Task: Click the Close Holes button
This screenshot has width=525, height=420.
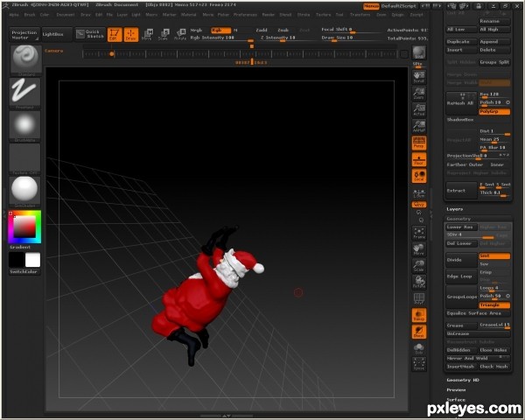Action: point(494,350)
